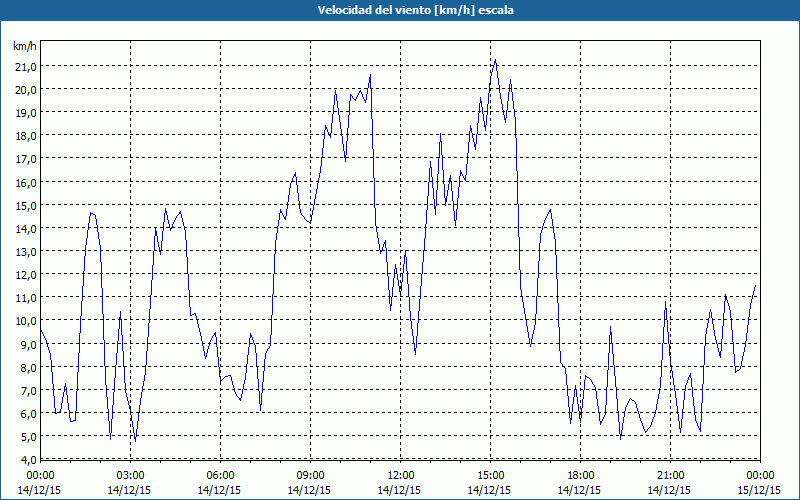Click the '15/12/15' date label
The height and width of the screenshot is (500, 800).
(760, 490)
